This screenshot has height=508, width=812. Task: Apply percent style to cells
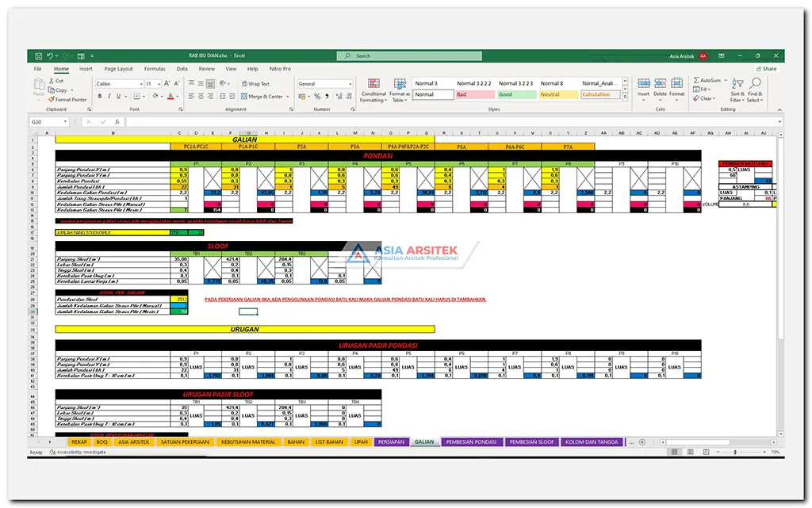317,96
